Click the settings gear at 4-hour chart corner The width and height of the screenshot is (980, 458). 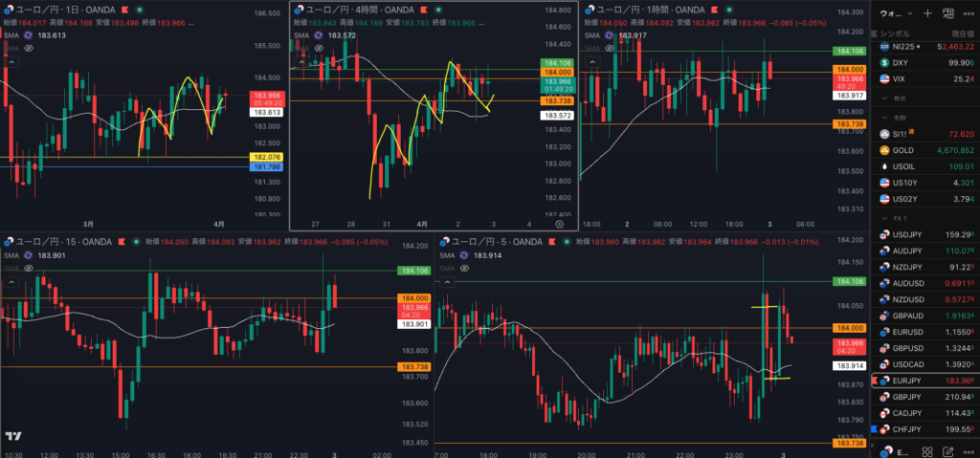pyautogui.click(x=560, y=223)
